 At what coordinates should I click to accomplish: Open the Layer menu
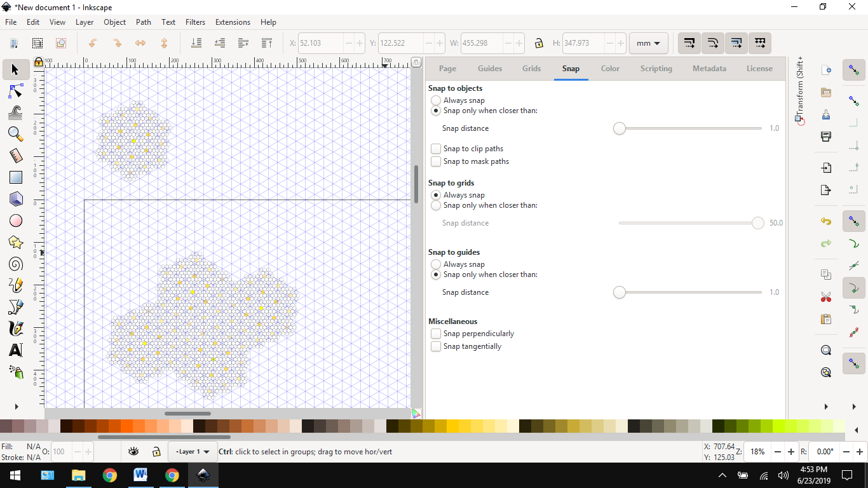[x=85, y=22]
